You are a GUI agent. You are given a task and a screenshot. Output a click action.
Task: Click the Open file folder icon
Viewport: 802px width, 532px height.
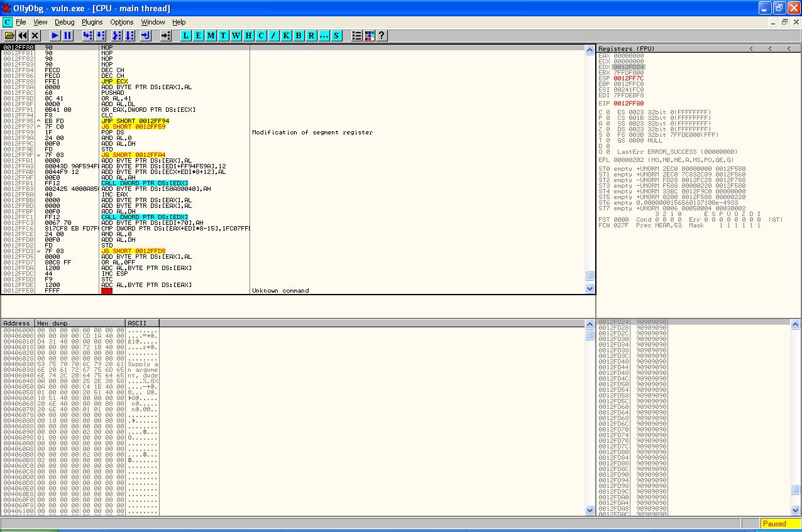tap(9, 36)
